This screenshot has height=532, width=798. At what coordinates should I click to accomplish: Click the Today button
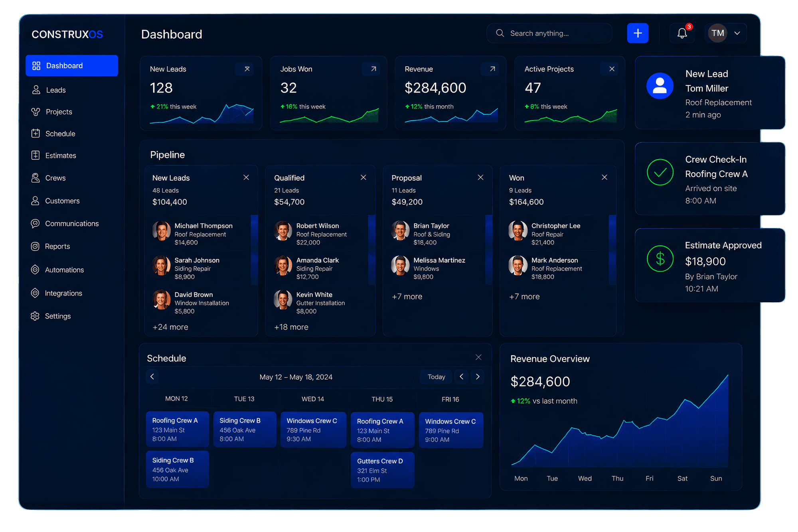[x=436, y=377]
